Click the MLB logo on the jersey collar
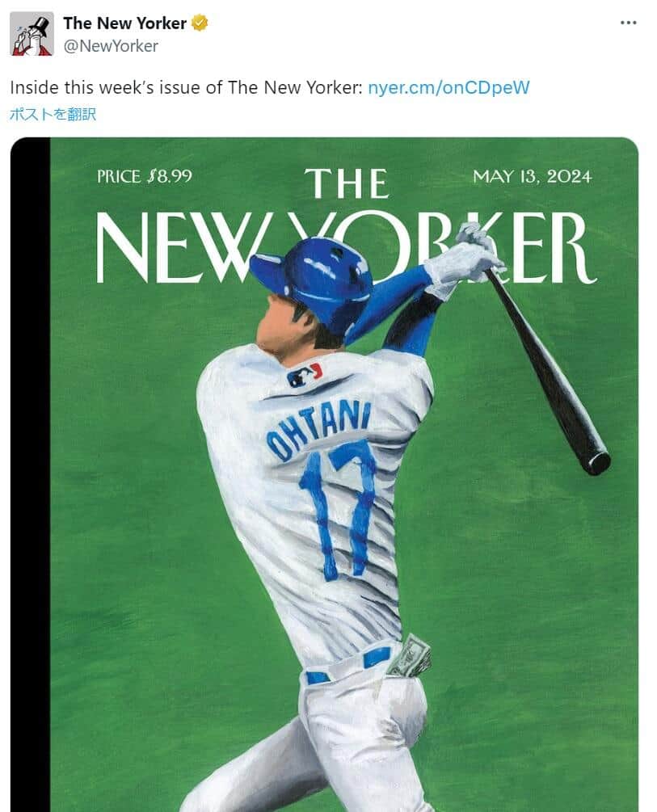 click(x=304, y=374)
